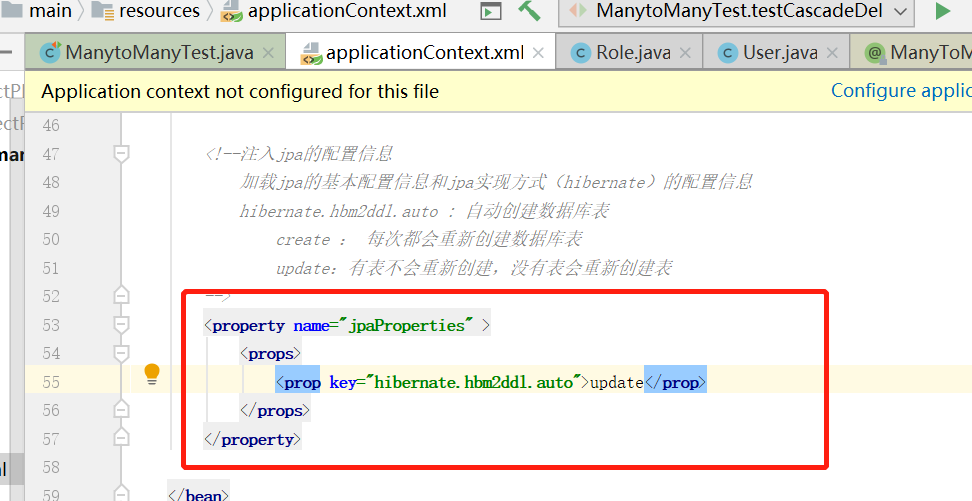The width and height of the screenshot is (972, 501).
Task: Click the update value inside prop
Action: pyautogui.click(x=617, y=383)
